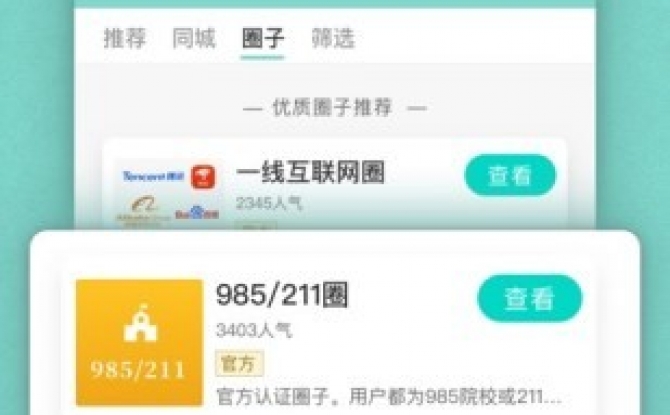Screen dimensions: 670x415
Task: Click the red NetEase icon
Action: coord(203,177)
